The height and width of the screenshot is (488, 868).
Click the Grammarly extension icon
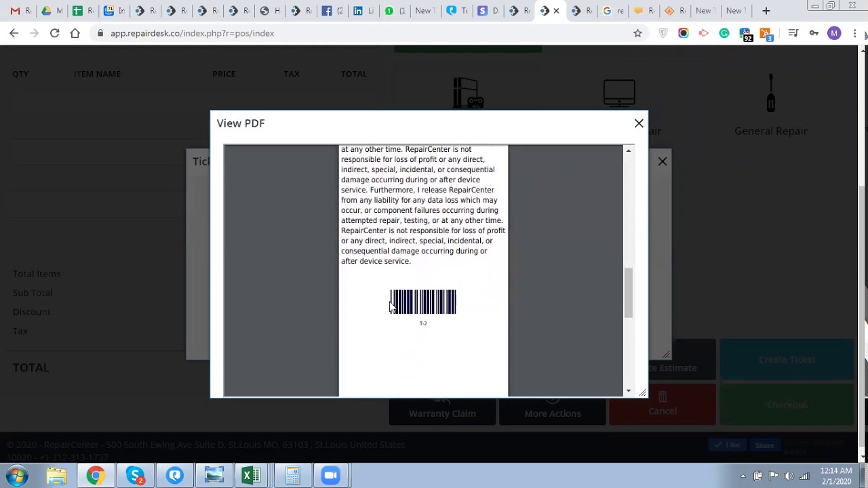(x=724, y=33)
